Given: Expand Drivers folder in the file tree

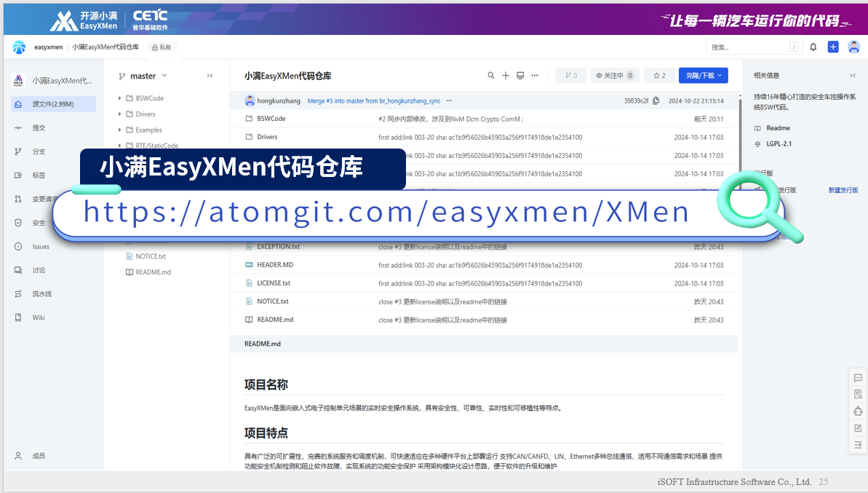Looking at the screenshot, I should [119, 114].
